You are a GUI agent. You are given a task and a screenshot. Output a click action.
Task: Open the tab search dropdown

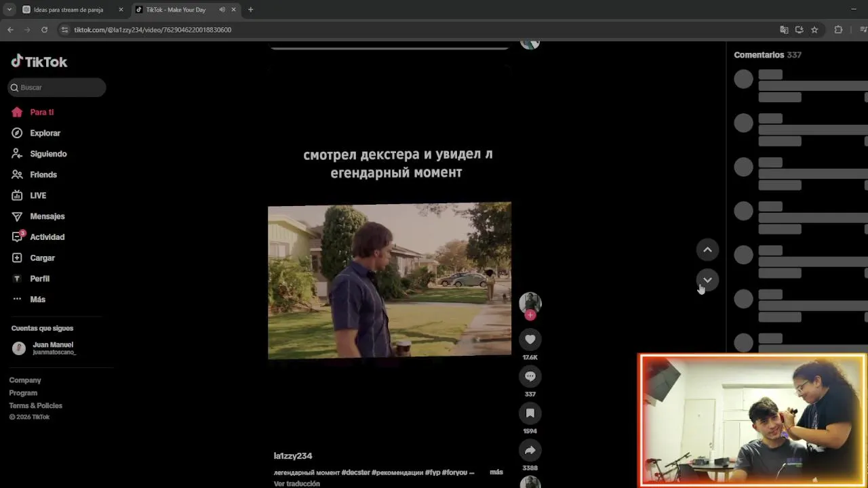pos(9,9)
